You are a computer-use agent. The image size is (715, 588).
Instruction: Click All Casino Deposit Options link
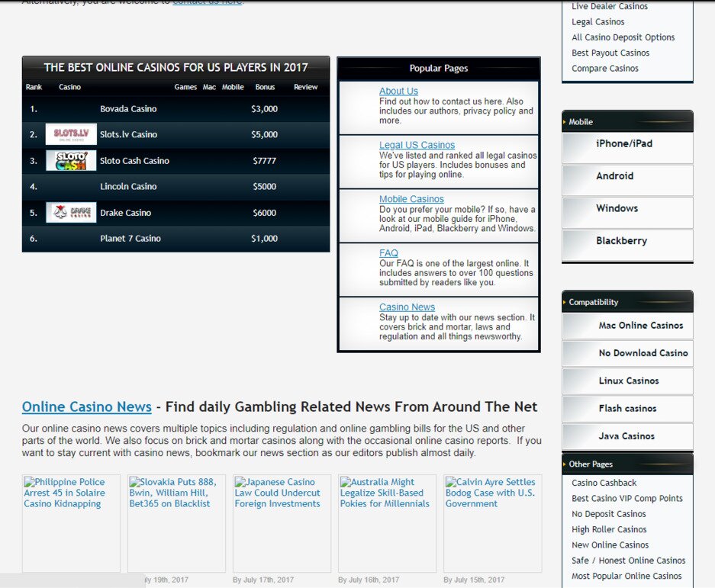[x=623, y=37]
